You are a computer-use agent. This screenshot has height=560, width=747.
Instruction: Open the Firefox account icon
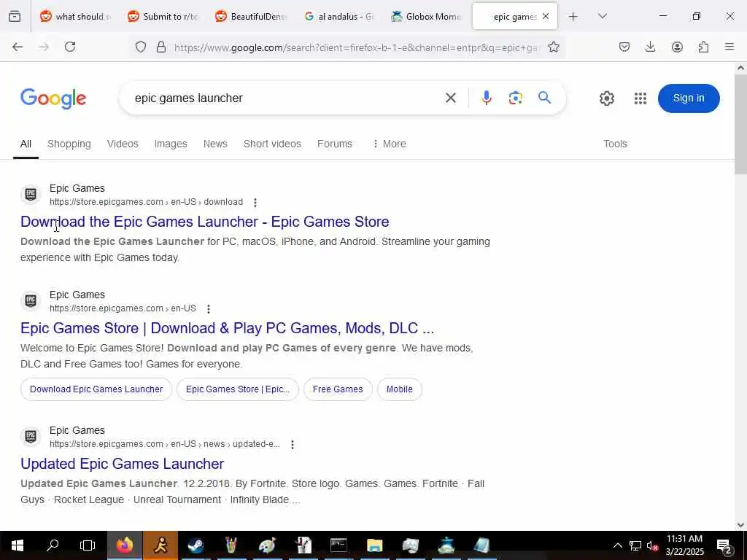coord(677,47)
